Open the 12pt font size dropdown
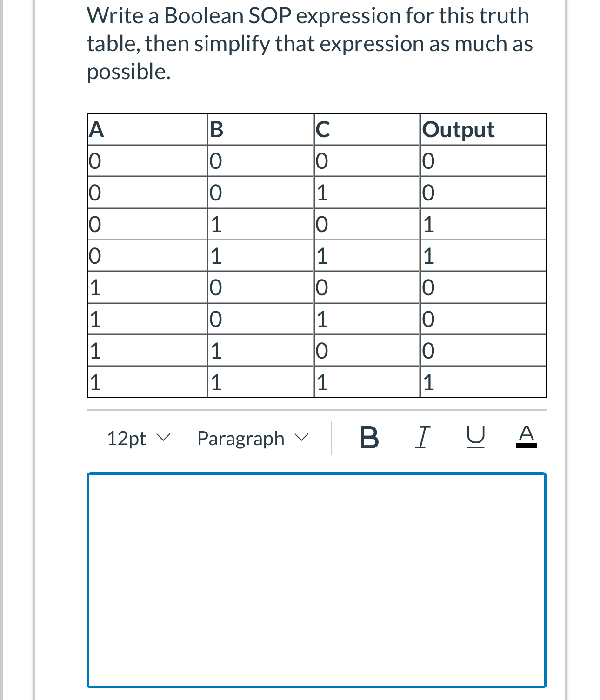 point(137,438)
